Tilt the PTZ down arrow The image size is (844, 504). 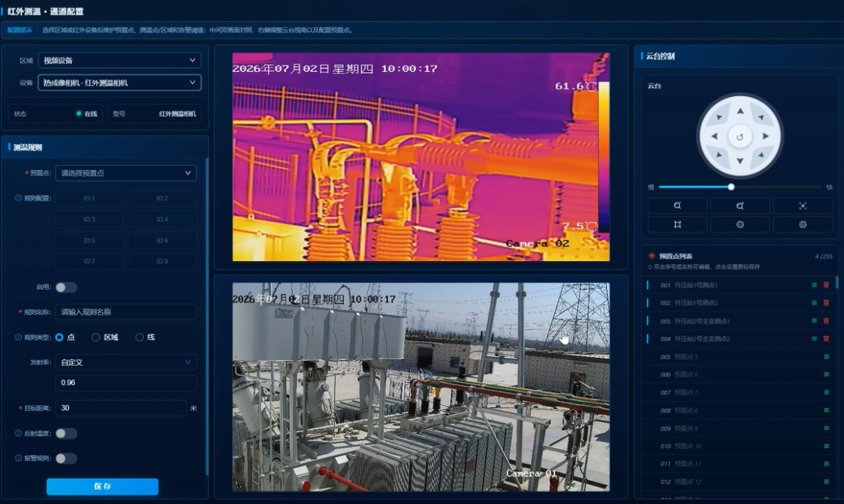740,160
